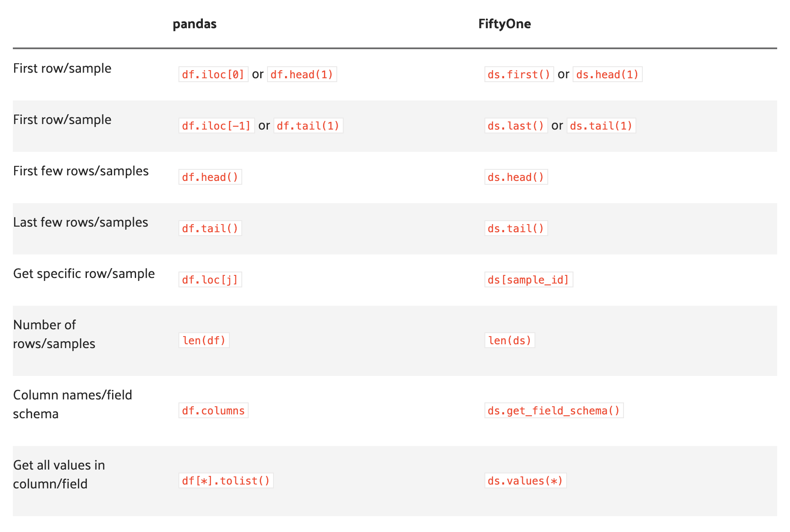Screen dimensions: 790x532
Task: Click the ds[sample_id] code snippet
Action: click(x=529, y=280)
